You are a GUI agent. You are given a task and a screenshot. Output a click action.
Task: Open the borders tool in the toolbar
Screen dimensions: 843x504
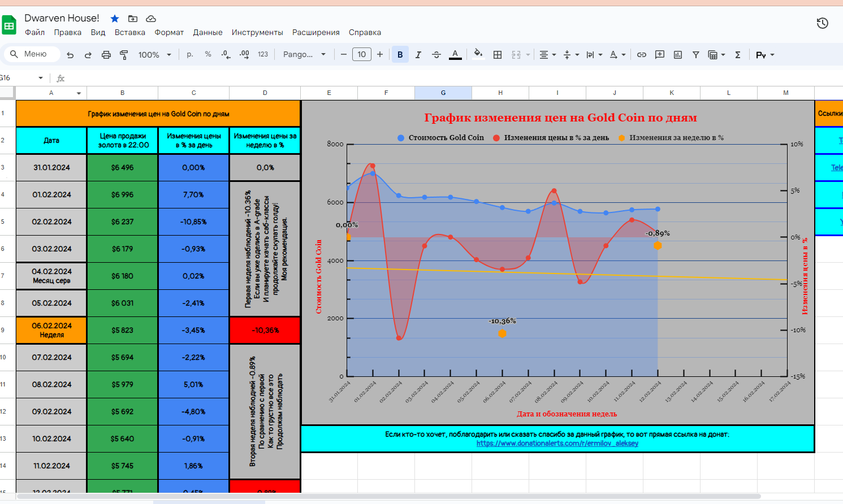point(498,55)
